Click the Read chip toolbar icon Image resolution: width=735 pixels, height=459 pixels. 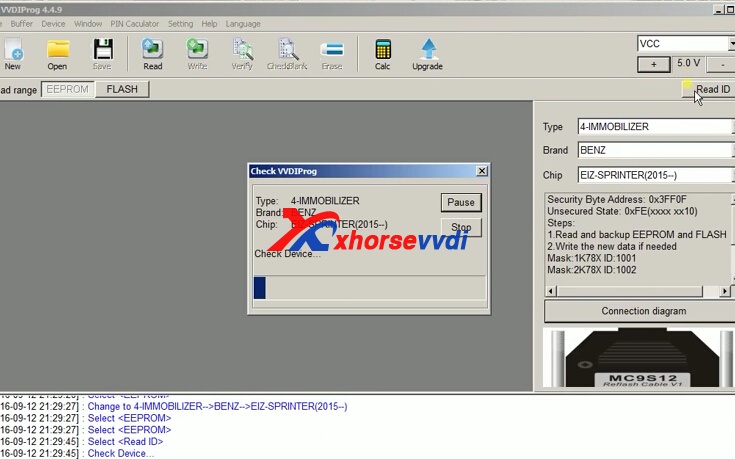pos(152,53)
